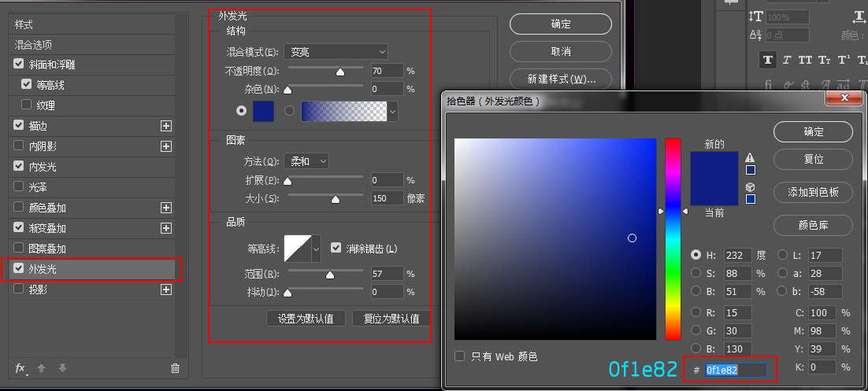Confirm color picker with OK button

pyautogui.click(x=813, y=132)
